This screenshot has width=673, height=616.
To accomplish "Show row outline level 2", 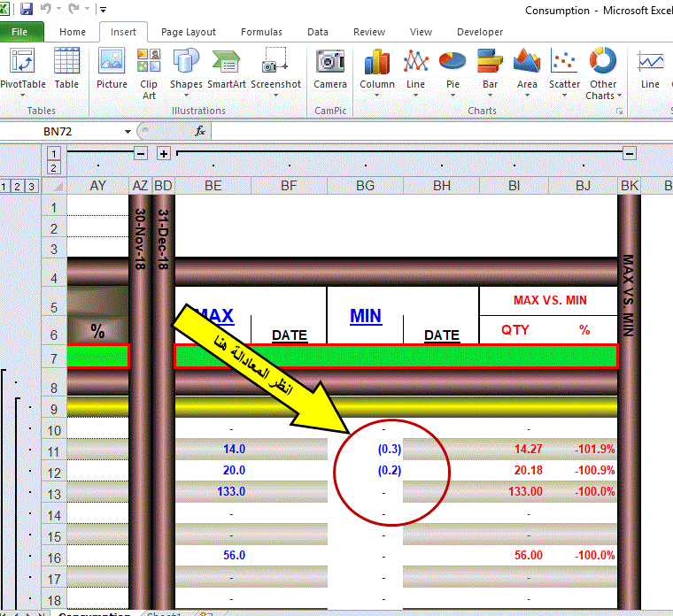I will (17, 187).
